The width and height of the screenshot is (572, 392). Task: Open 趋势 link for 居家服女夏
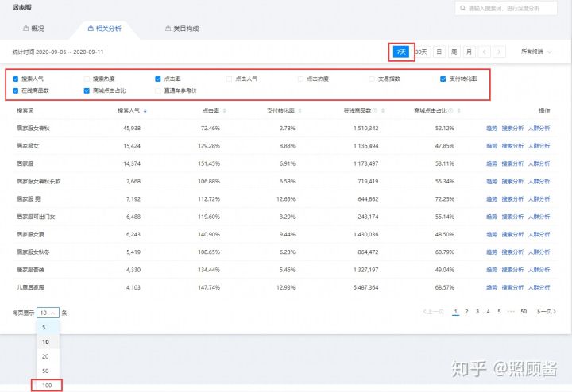tap(492, 235)
